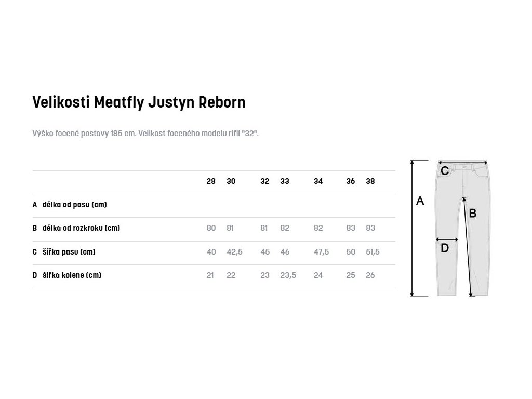Click the "Velikosti Meatfly Justyn Reborn" heading
The height and width of the screenshot is (399, 532).
pos(139,102)
